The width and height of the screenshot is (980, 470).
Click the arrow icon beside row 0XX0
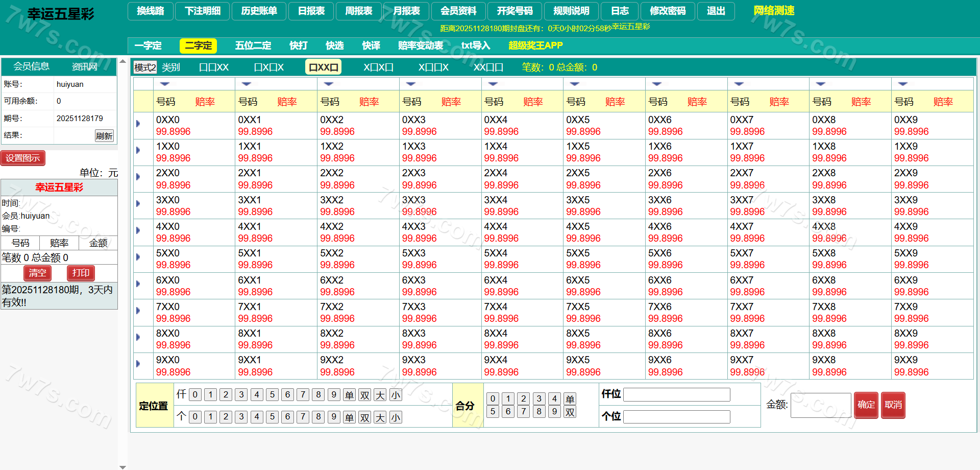pos(138,124)
